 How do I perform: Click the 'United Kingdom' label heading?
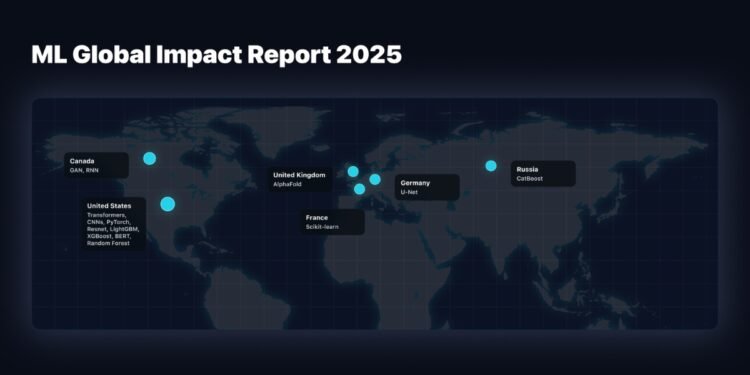click(x=299, y=175)
